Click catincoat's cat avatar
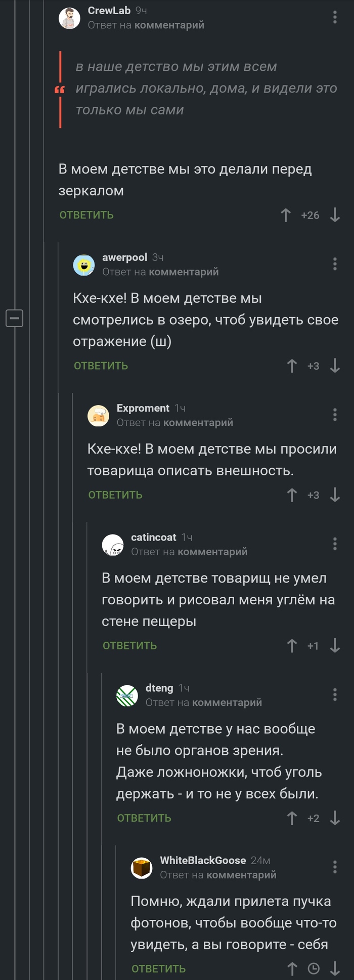Viewport: 354px width, 980px height. coord(112,544)
